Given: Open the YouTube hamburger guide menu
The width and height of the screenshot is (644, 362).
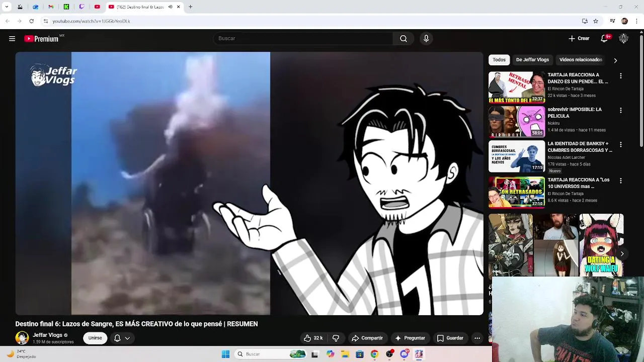Looking at the screenshot, I should pos(12,39).
